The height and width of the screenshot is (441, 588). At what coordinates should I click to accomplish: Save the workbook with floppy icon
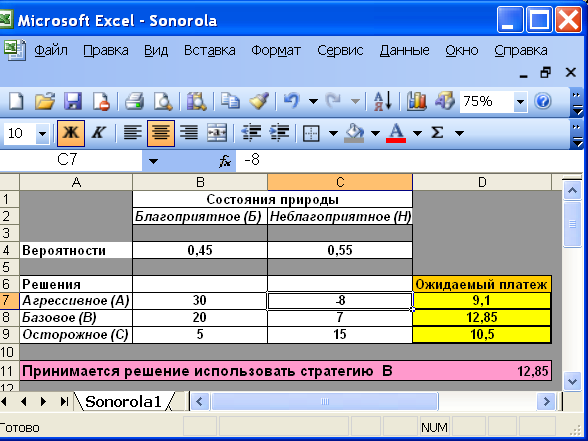pyautogui.click(x=73, y=101)
